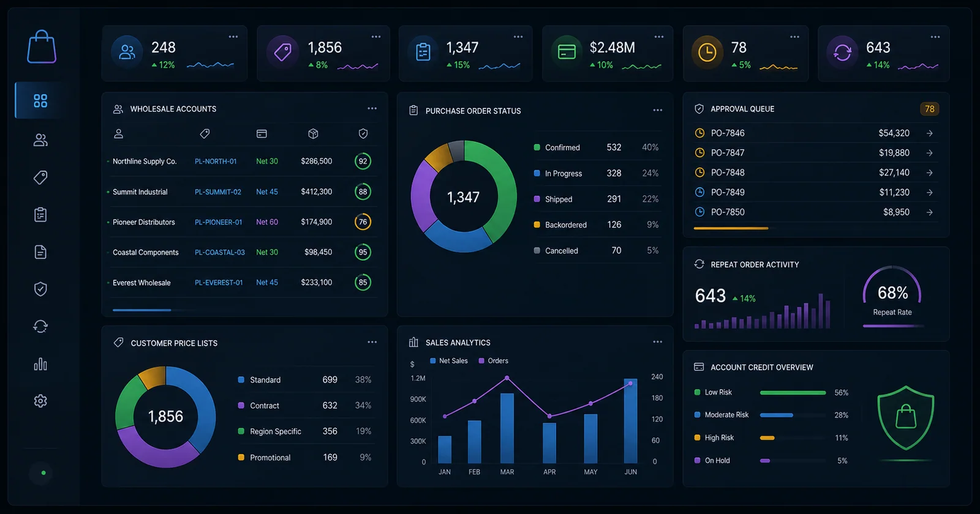
Task: Open Wholesale Accounts more options menu
Action: [372, 108]
